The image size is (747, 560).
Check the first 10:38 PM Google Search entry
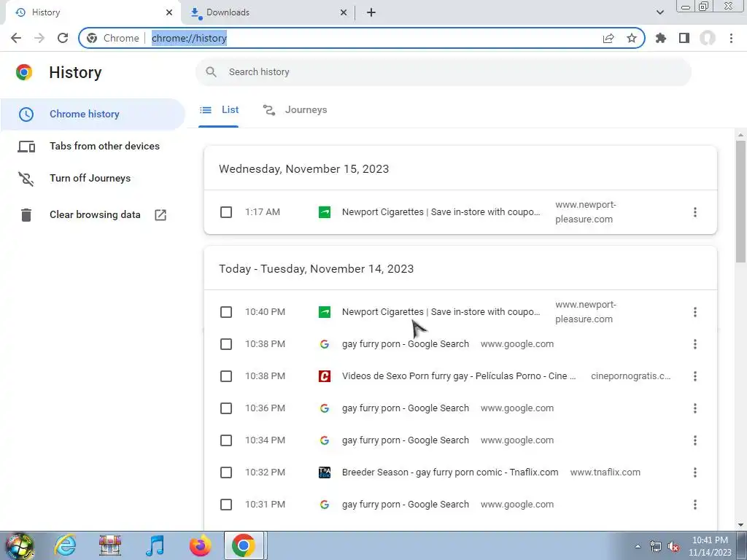(226, 344)
